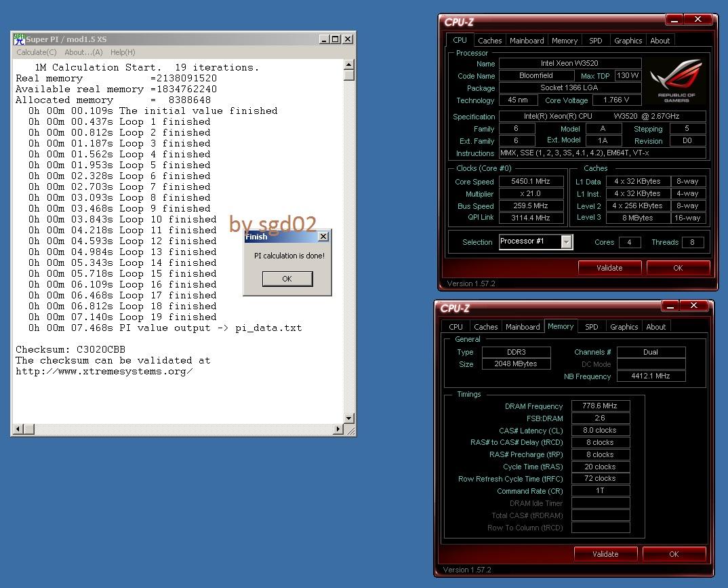Click the Super PI horizontal scrollbar right arrow
Viewport: 728px width, 588px height.
click(338, 429)
